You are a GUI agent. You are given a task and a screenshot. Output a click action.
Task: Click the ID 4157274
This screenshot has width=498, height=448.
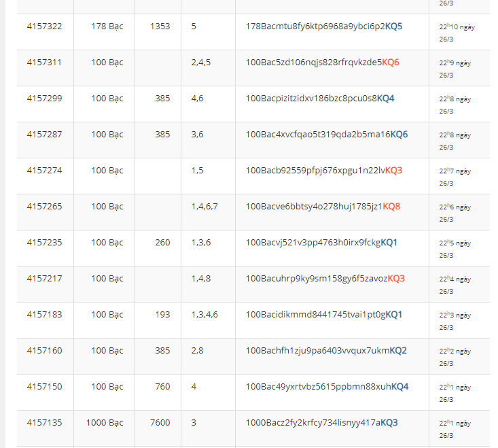coord(45,171)
